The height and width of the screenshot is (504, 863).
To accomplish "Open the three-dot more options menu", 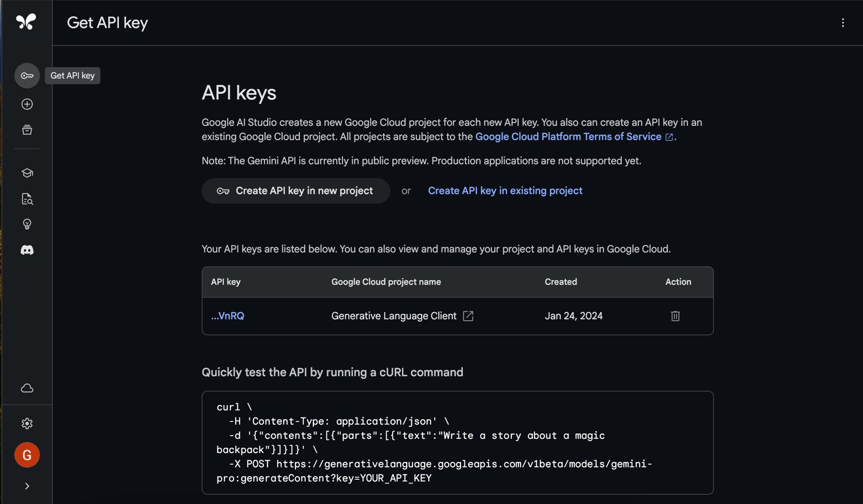I will (x=843, y=23).
